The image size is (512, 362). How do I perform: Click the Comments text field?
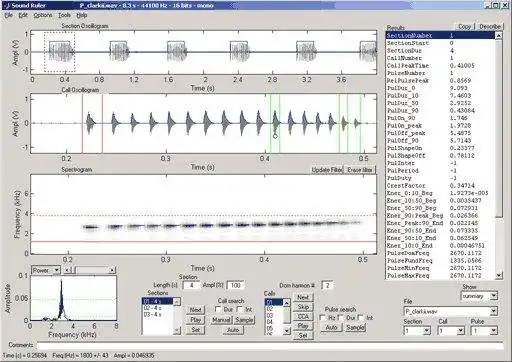(270, 345)
